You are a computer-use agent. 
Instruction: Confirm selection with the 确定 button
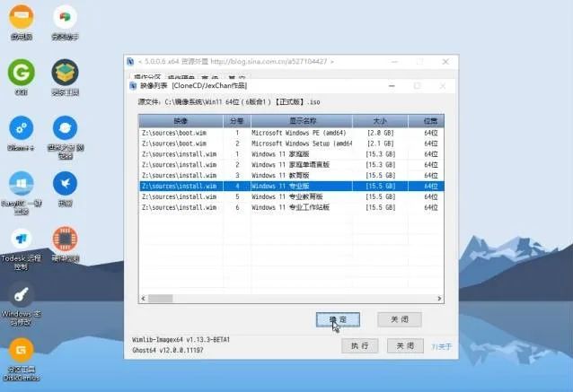(x=338, y=319)
